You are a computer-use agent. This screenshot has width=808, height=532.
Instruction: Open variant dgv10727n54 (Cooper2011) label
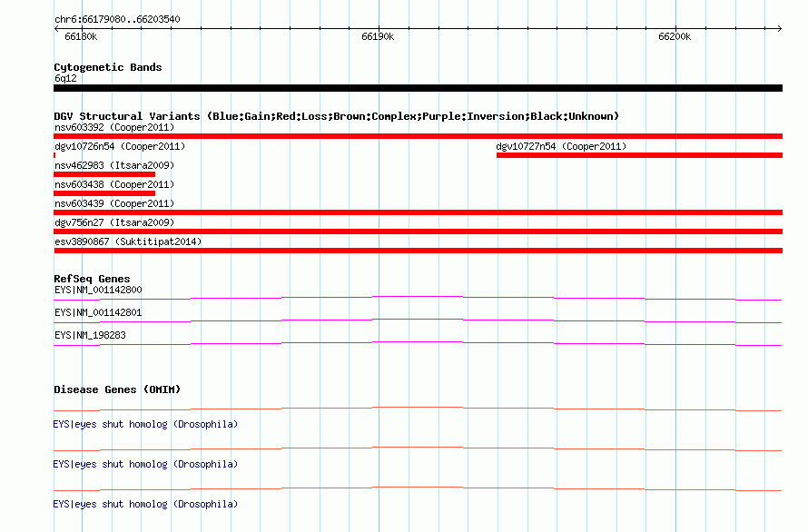pos(561,146)
